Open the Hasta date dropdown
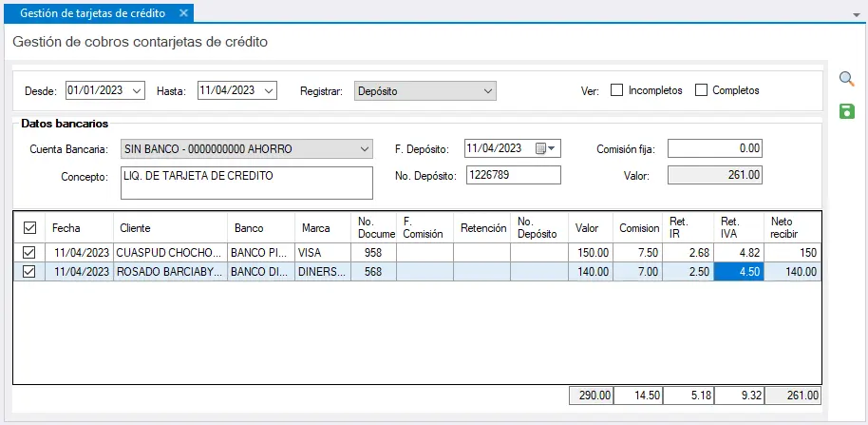 [270, 90]
